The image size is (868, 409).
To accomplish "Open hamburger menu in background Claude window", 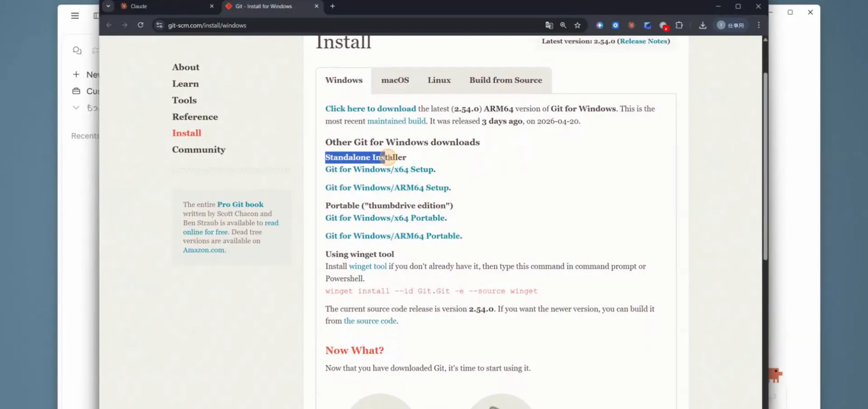I will click(75, 16).
